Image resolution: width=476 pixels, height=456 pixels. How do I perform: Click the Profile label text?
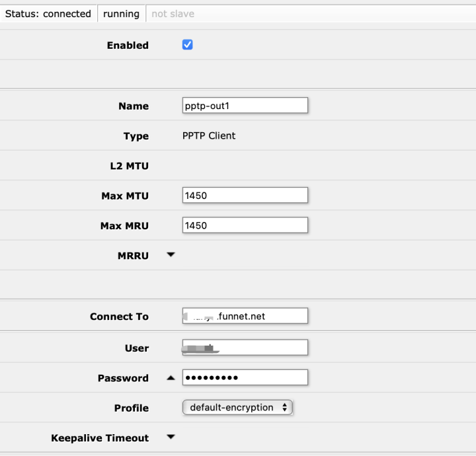132,408
